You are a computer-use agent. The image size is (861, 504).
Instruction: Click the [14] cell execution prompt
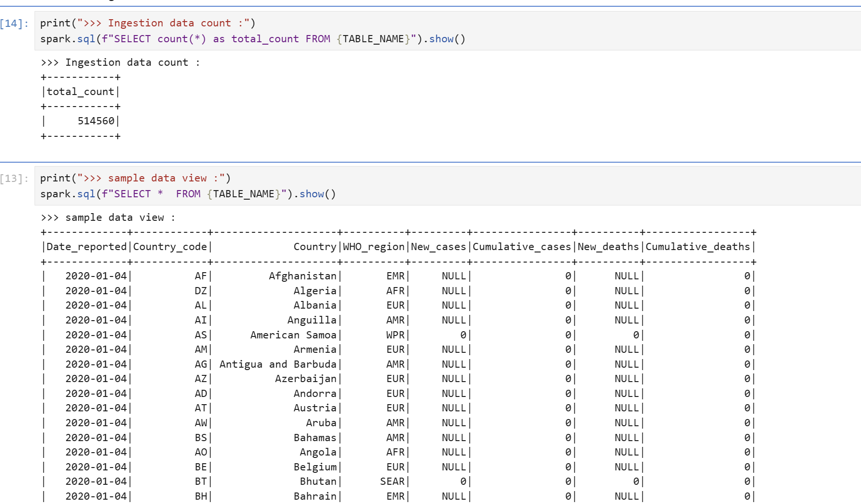coord(14,24)
